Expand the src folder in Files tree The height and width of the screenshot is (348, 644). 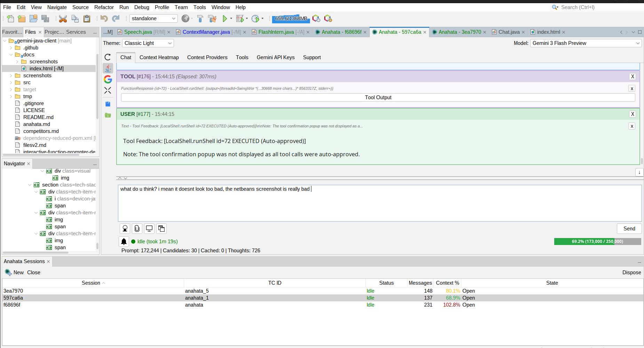[11, 82]
